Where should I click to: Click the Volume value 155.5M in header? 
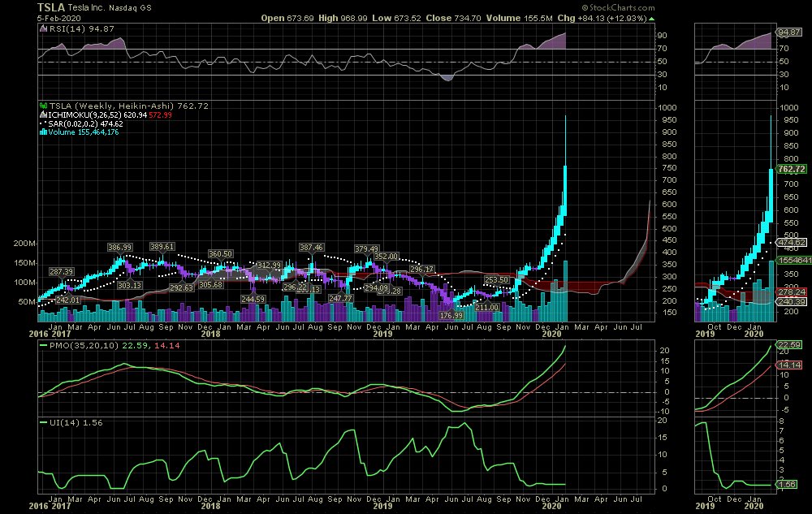click(538, 18)
